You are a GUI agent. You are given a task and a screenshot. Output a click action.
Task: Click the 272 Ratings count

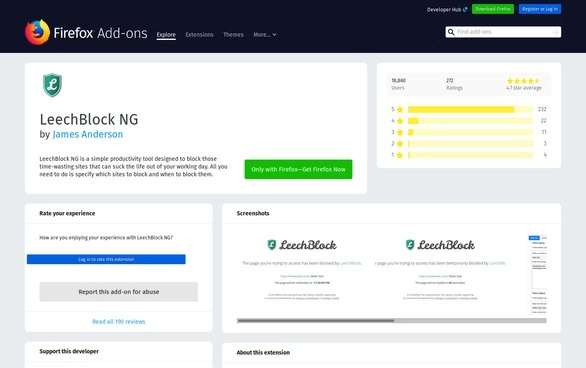pyautogui.click(x=450, y=80)
